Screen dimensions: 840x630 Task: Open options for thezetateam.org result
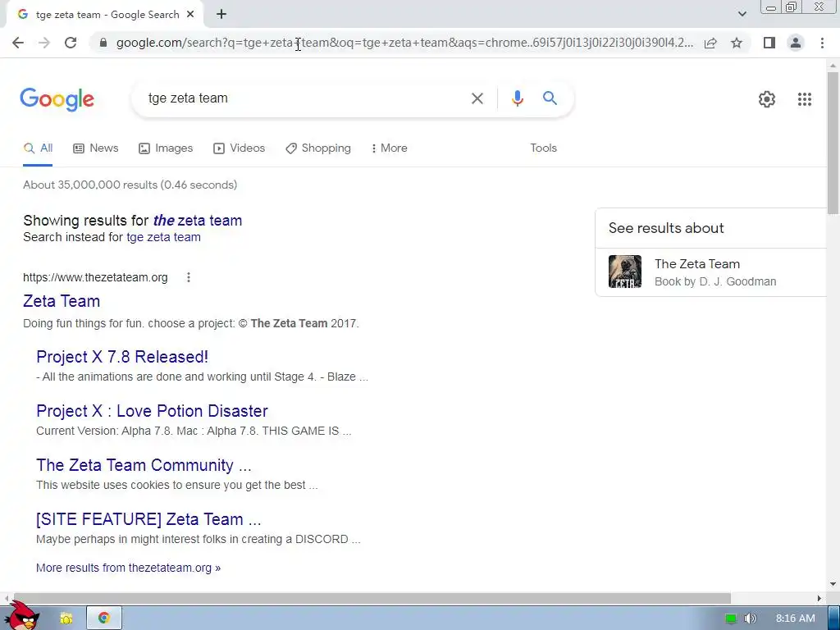coord(188,277)
